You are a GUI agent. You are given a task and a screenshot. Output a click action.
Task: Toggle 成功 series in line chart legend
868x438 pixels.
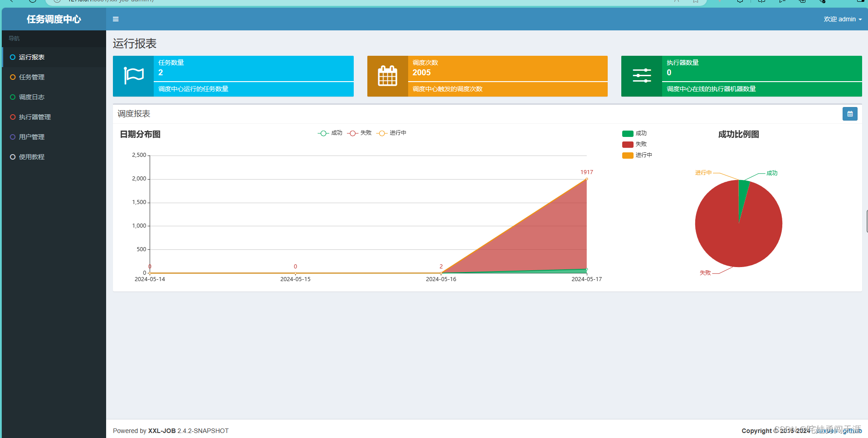point(330,133)
